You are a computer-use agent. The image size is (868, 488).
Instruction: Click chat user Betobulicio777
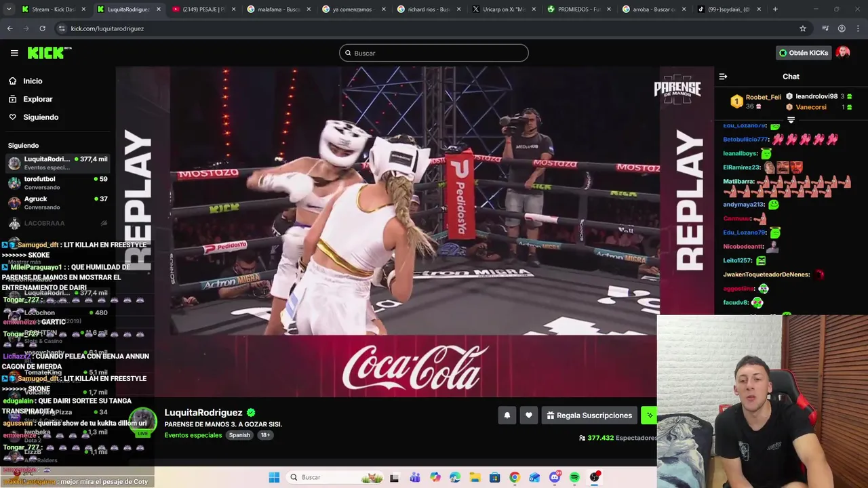click(x=745, y=140)
